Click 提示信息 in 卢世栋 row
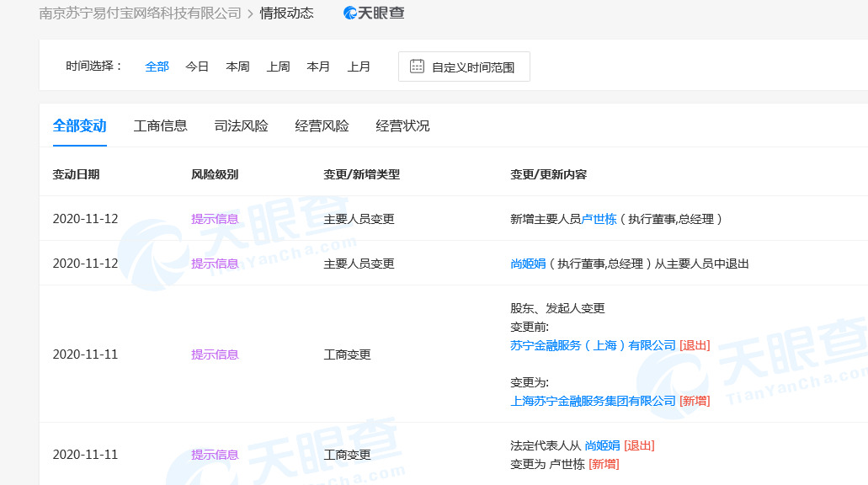Screen dimensions: 868x485 [215, 219]
